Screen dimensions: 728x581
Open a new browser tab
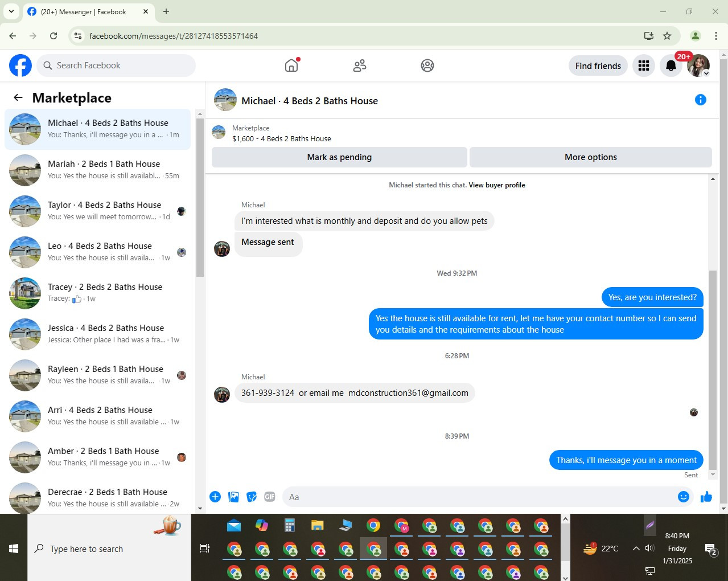pyautogui.click(x=166, y=11)
